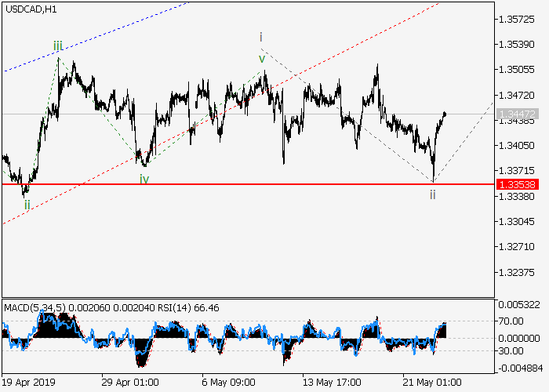
Task: Click the gray wave ii label at right
Action: (x=432, y=194)
